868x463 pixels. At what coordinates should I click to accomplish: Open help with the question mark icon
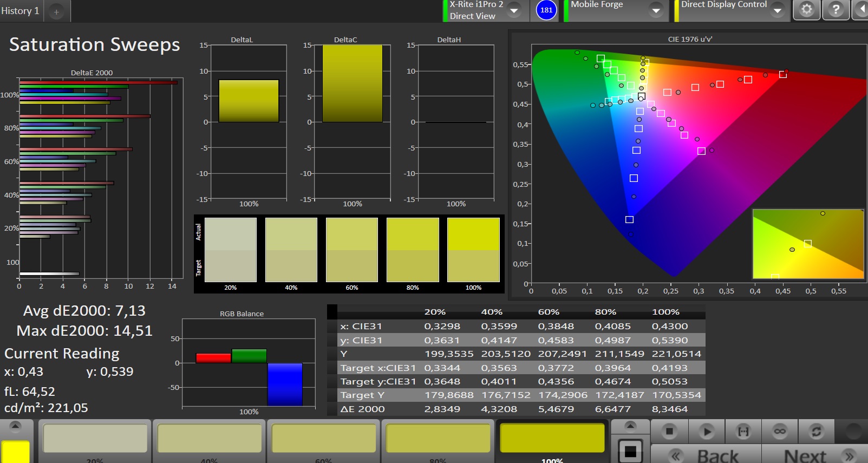click(836, 10)
